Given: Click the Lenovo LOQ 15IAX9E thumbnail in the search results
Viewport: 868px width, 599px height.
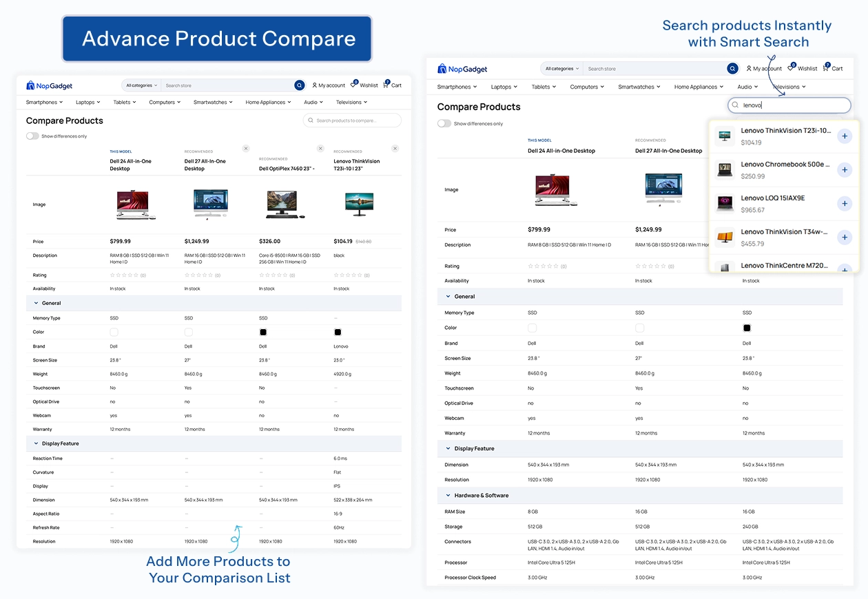Looking at the screenshot, I should pyautogui.click(x=725, y=204).
